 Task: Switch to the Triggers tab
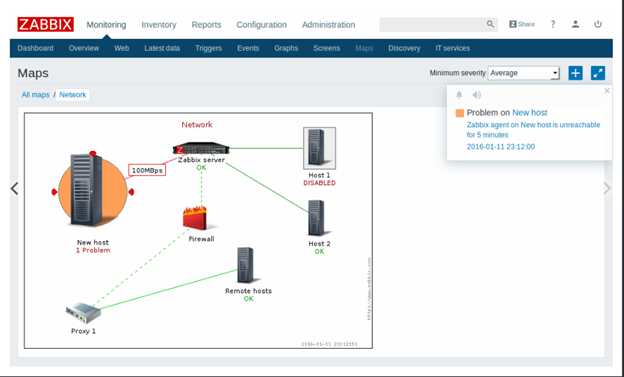click(208, 48)
